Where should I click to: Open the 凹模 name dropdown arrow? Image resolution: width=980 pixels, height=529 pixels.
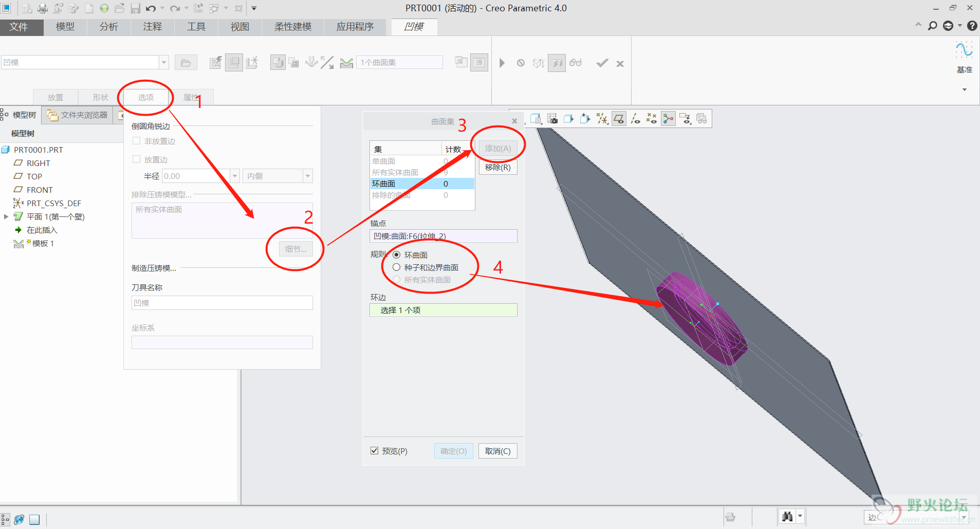164,63
